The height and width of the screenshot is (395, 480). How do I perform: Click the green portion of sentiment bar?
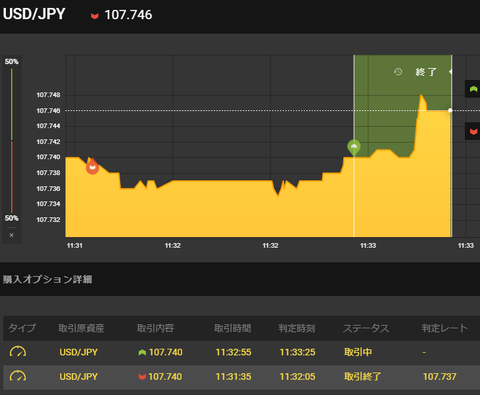12,104
